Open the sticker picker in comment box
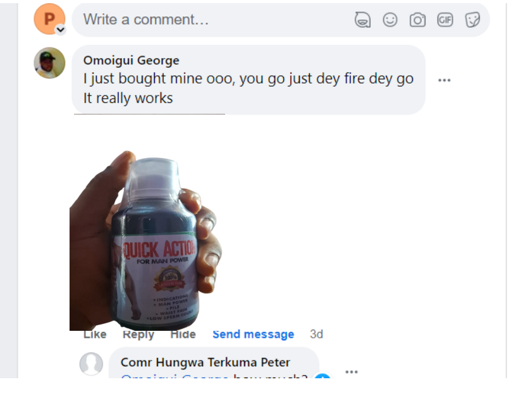 [472, 20]
